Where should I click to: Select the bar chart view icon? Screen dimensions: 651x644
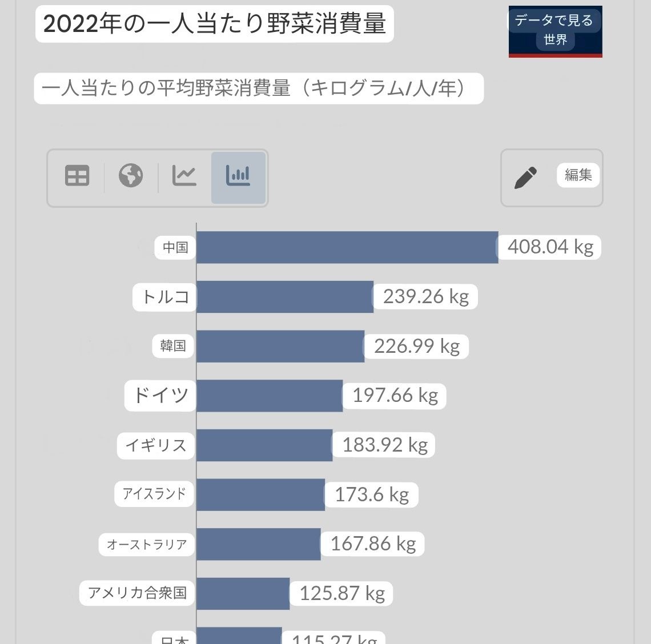click(238, 178)
